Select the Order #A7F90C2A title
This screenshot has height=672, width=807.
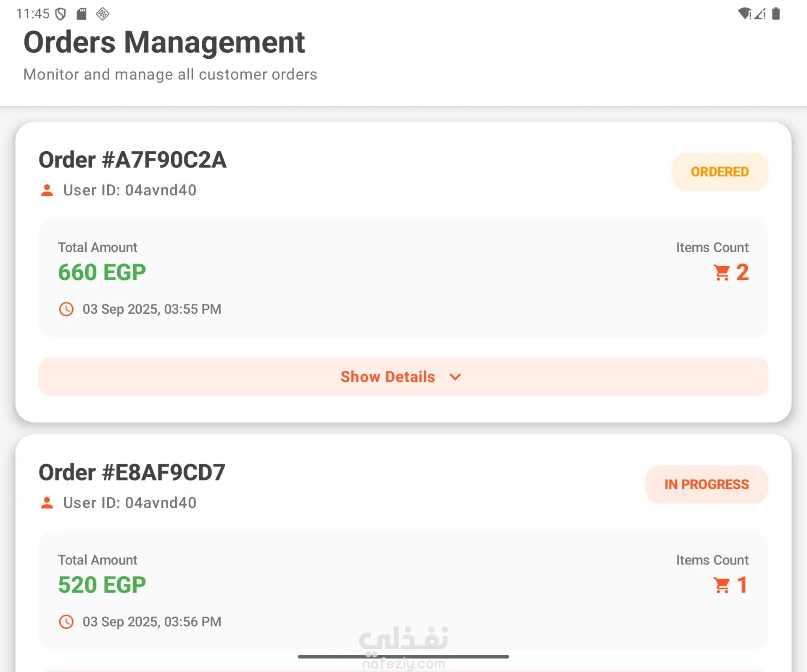[x=133, y=160]
